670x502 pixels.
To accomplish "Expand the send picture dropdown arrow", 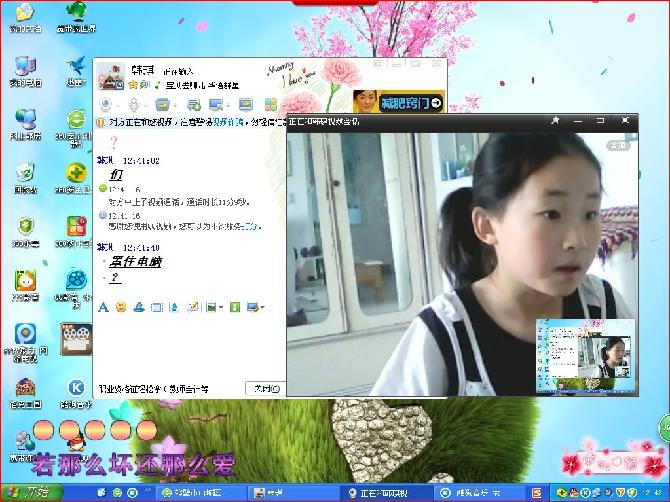I will 220,307.
